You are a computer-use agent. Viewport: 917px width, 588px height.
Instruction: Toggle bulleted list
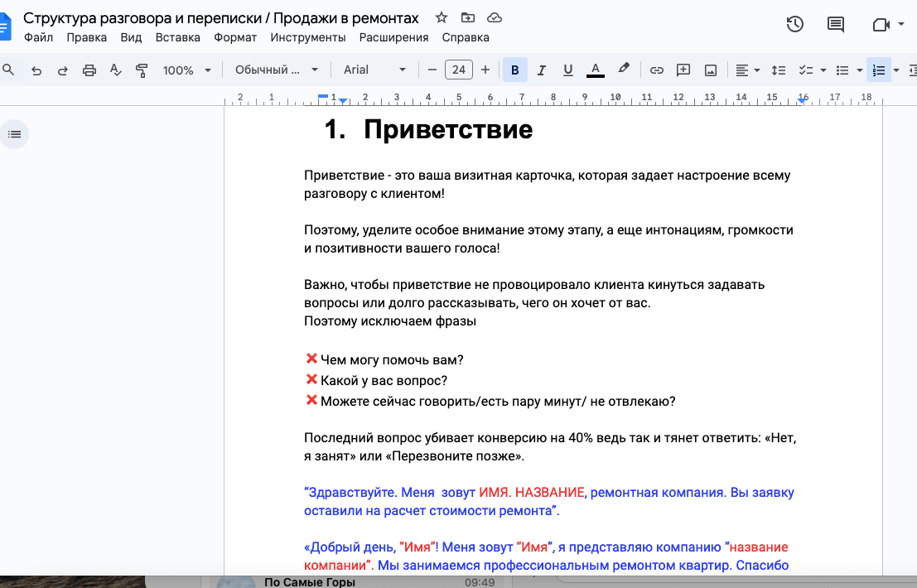tap(842, 70)
